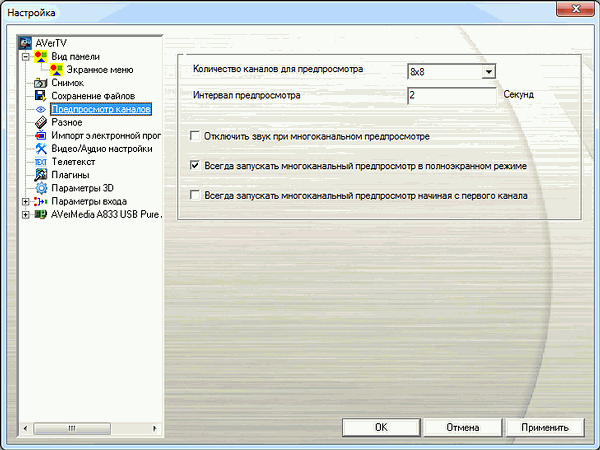The height and width of the screenshot is (450, 600).
Task: Select Параметры входа tree item
Action: [x=89, y=201]
